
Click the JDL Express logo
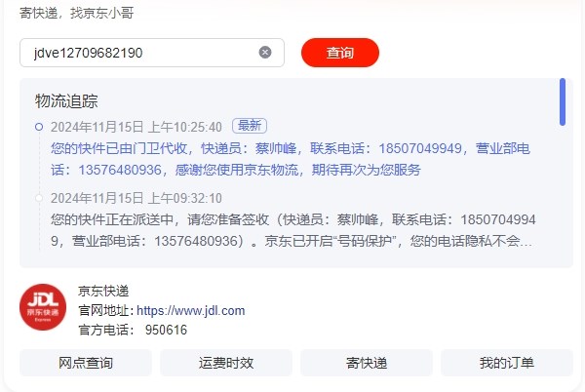(43, 307)
